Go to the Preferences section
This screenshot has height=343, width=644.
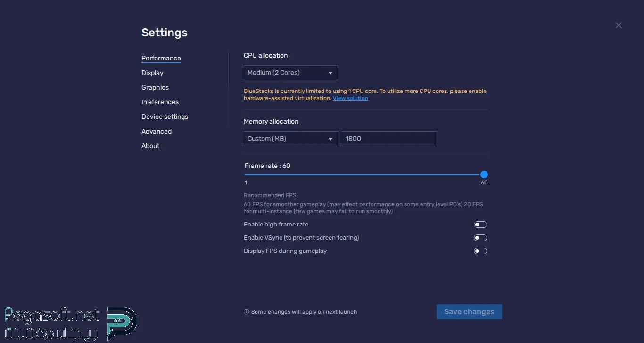click(160, 102)
